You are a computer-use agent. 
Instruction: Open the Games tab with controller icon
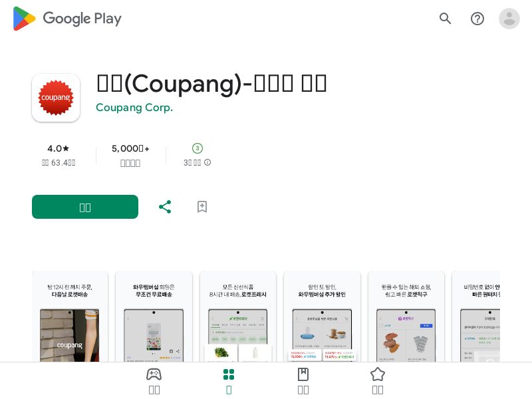click(x=154, y=380)
